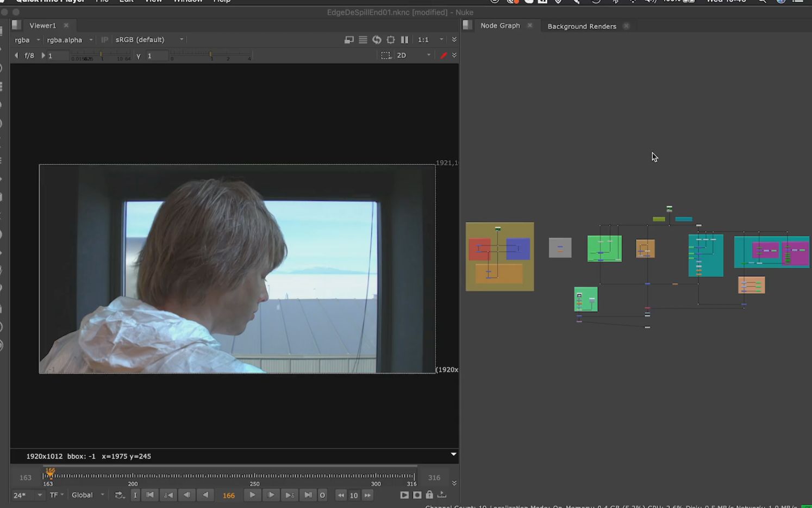Click the current frame number field 166
Image resolution: width=812 pixels, height=508 pixels.
pyautogui.click(x=229, y=495)
